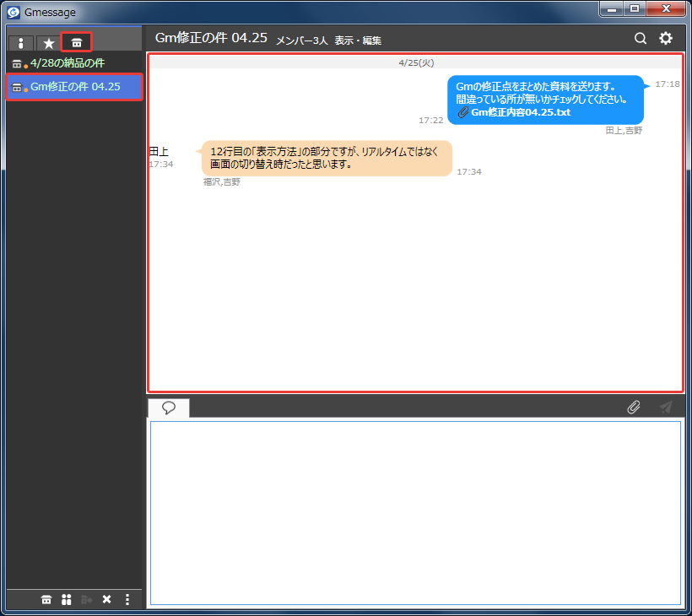The image size is (692, 616).
Task: Click the group members icon in bottom toolbar
Action: 66,599
